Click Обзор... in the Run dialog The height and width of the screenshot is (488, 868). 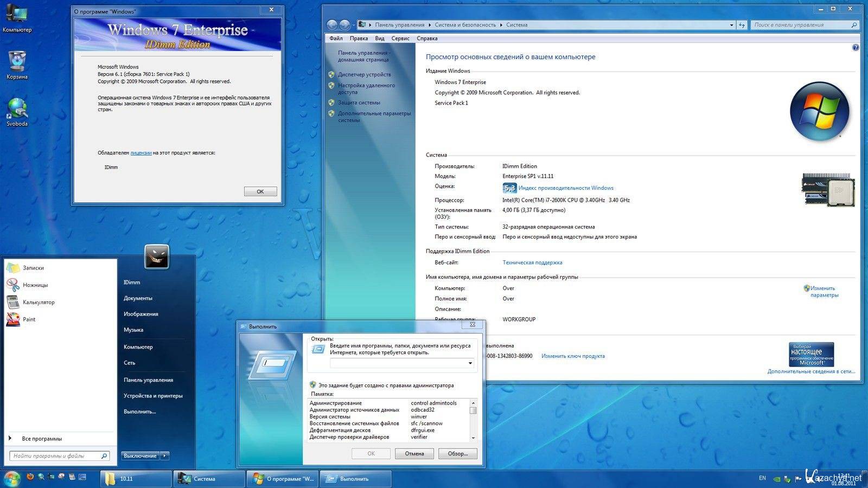tap(458, 454)
